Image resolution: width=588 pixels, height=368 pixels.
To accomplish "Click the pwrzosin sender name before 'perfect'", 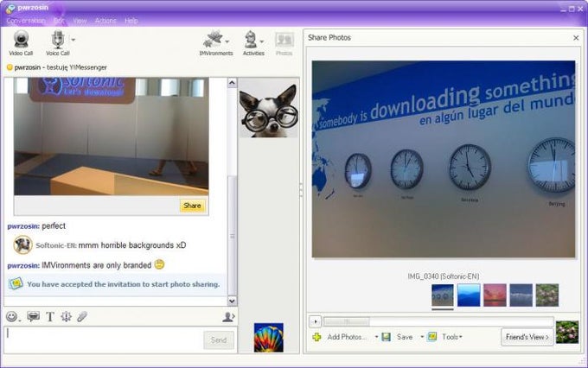I will tap(23, 226).
